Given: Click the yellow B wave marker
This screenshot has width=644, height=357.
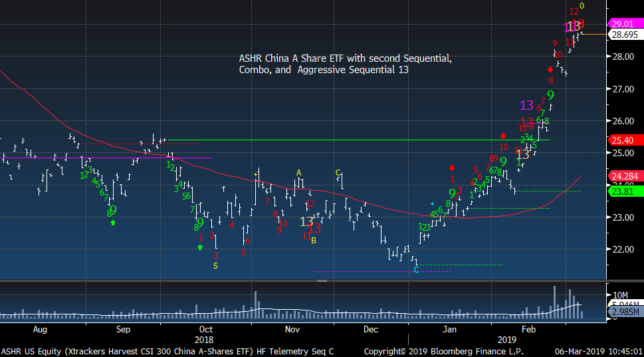Looking at the screenshot, I should (314, 241).
